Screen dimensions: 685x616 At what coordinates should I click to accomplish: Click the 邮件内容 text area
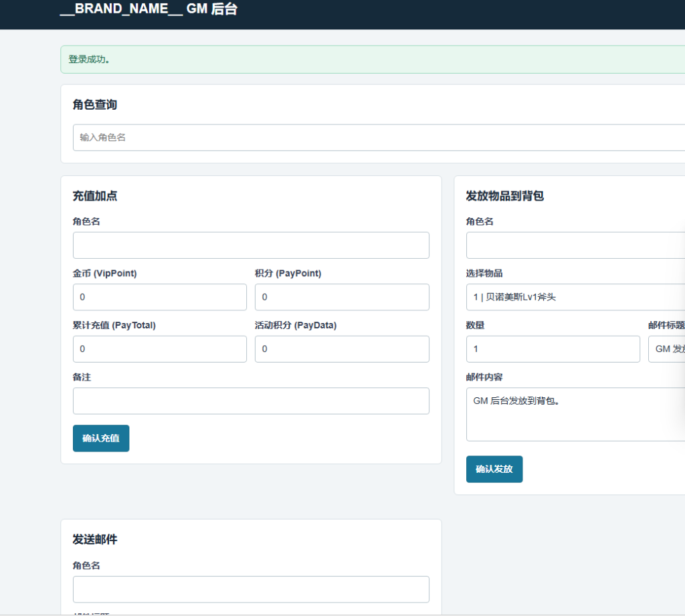[x=575, y=415]
